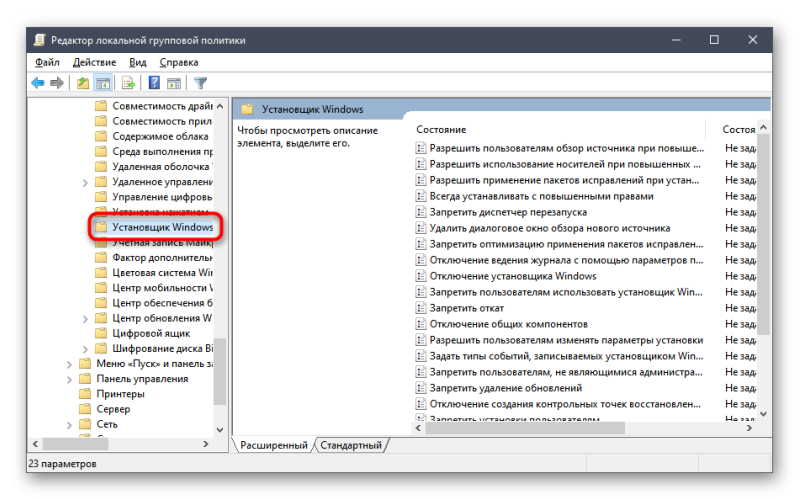Select policy 'Отключение создания контрольных точек восстановления'
This screenshot has width=800, height=500.
(565, 404)
